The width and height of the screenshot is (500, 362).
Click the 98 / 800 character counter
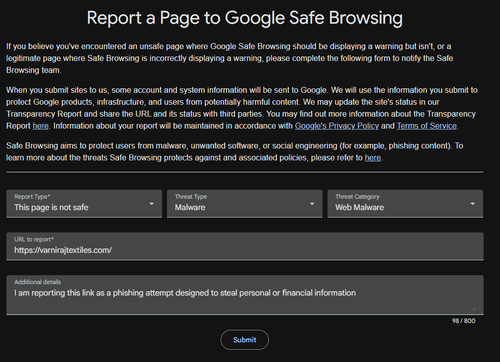(x=464, y=321)
